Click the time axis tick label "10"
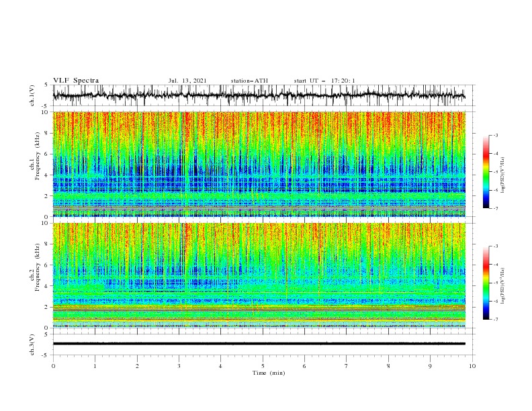The width and height of the screenshot is (532, 411). (472, 366)
